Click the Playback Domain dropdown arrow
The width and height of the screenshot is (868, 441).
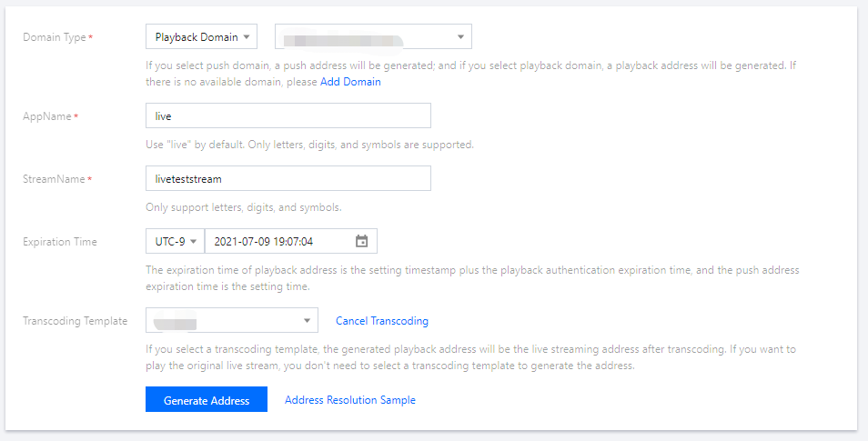[x=247, y=37]
